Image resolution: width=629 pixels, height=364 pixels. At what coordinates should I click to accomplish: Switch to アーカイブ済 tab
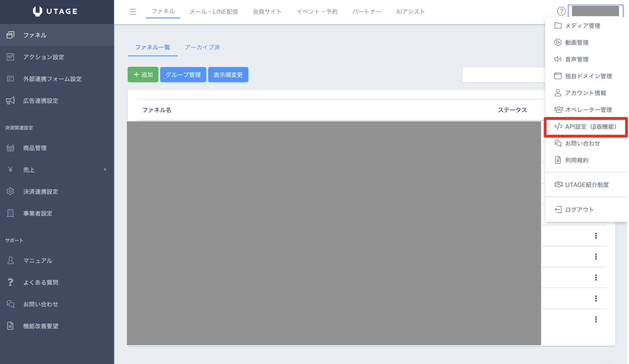tap(202, 47)
